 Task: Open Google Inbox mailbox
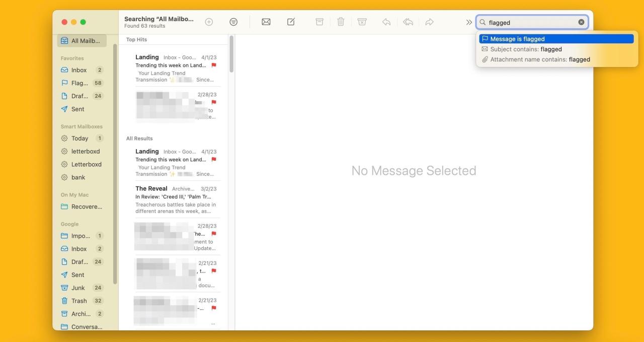(x=82, y=249)
